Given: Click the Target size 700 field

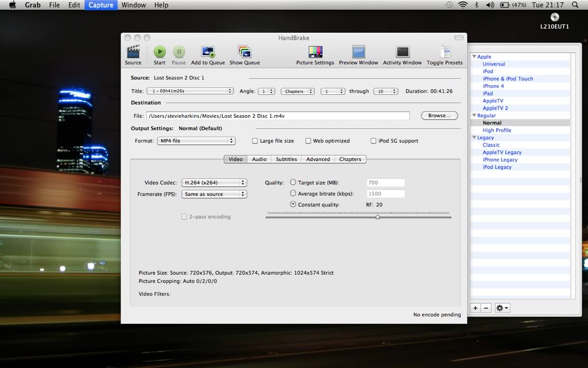Looking at the screenshot, I should pyautogui.click(x=385, y=182).
